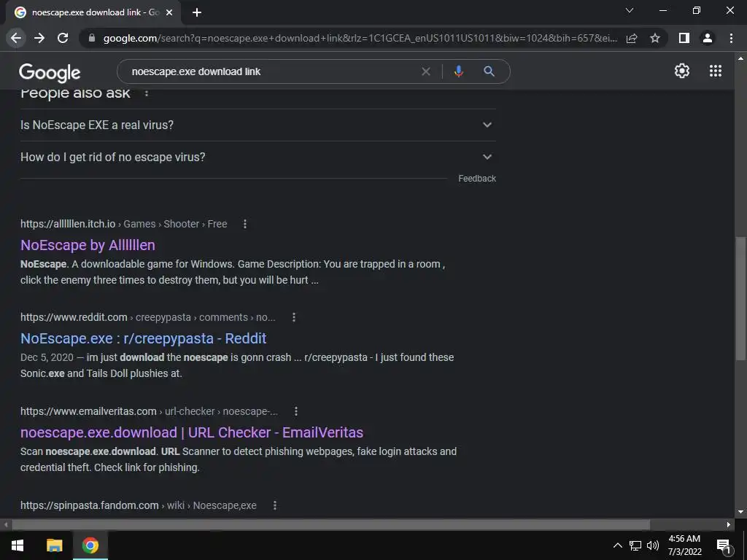Open the volume tray icon
Screen dimensions: 747x560
coord(653,545)
